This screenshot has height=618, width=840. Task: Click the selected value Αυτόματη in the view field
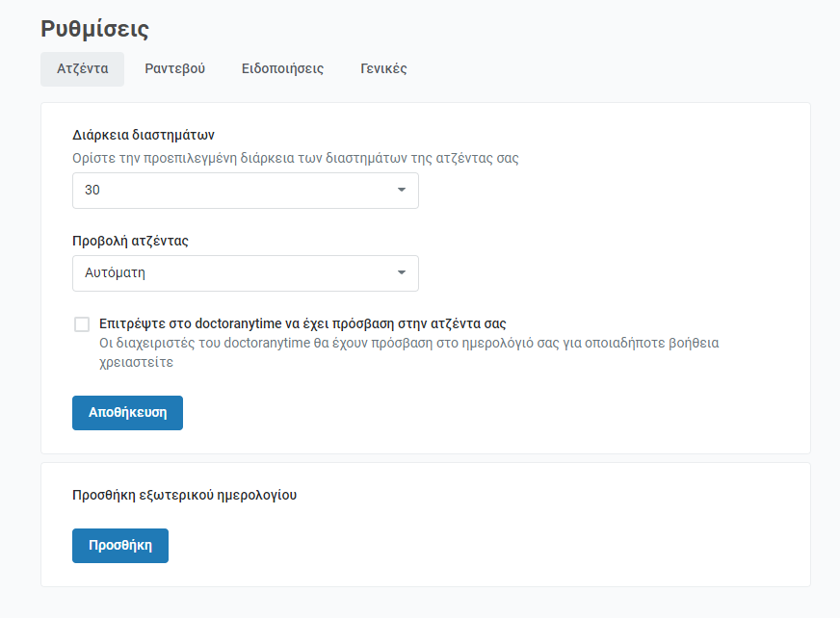116,273
